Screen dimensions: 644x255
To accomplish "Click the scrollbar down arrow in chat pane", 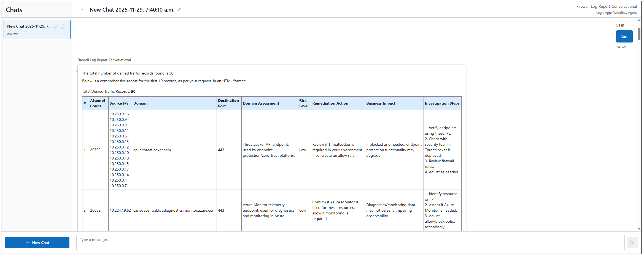I will pyautogui.click(x=639, y=229).
